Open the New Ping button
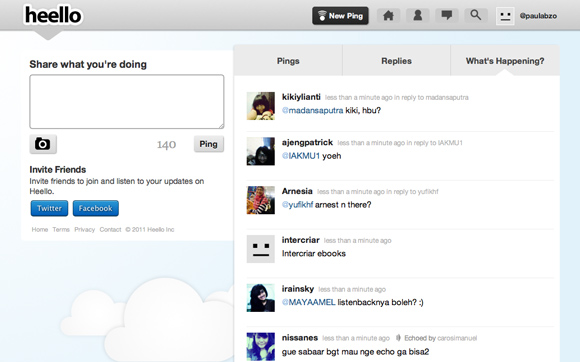 pyautogui.click(x=340, y=16)
